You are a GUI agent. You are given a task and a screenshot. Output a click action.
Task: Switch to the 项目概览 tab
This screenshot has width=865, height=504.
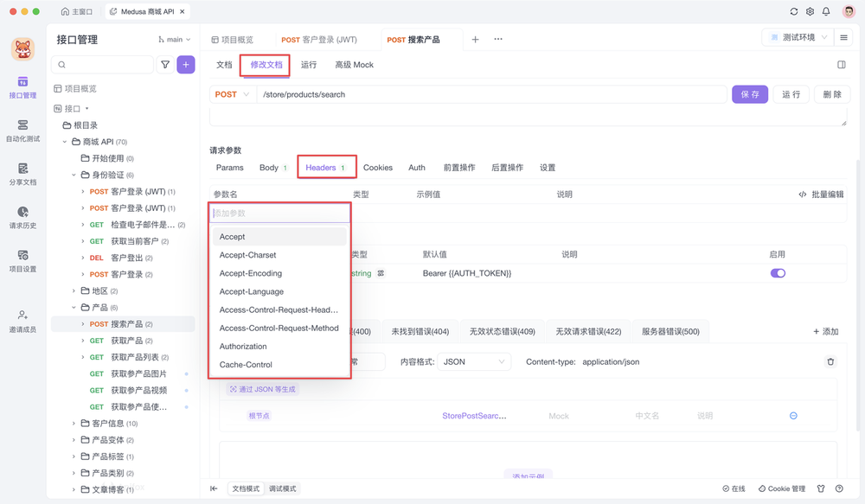coord(232,39)
